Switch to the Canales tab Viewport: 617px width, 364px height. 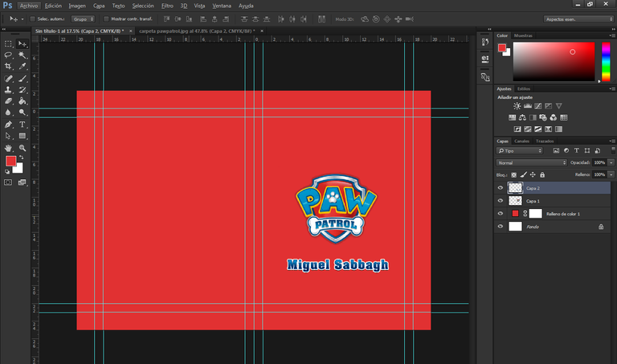[x=521, y=141]
